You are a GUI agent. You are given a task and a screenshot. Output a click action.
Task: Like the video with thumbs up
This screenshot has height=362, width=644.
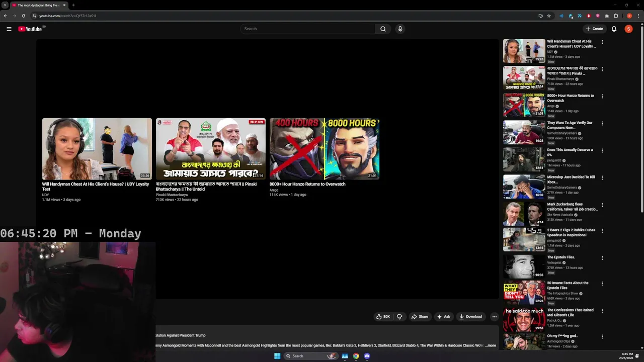pyautogui.click(x=383, y=317)
